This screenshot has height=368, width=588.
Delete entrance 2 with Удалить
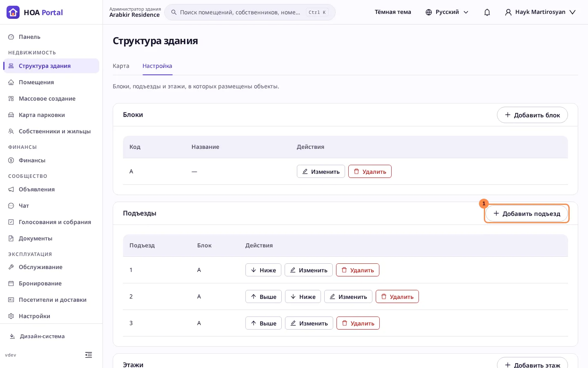coord(397,296)
